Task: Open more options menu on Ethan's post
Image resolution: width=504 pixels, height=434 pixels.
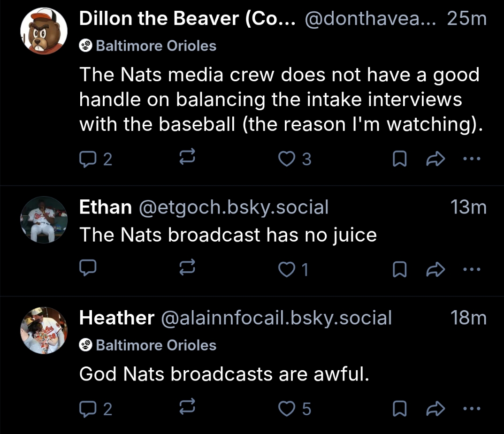Action: click(x=471, y=269)
